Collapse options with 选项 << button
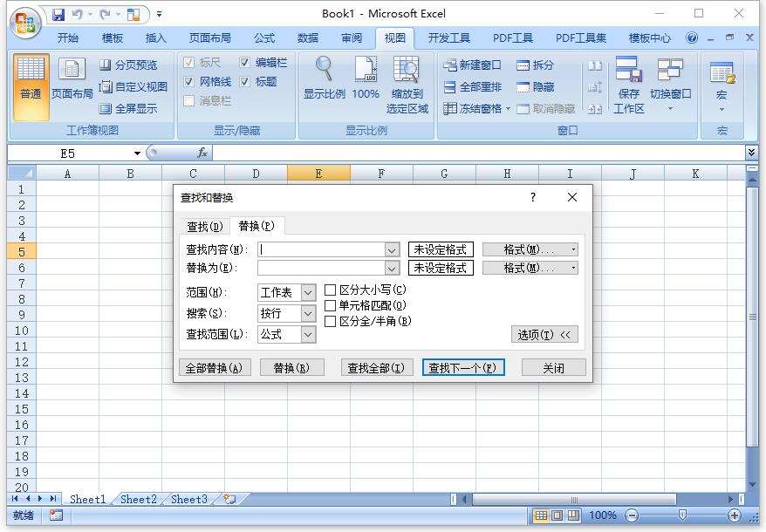Screen dimensions: 766x532 pyautogui.click(x=544, y=335)
